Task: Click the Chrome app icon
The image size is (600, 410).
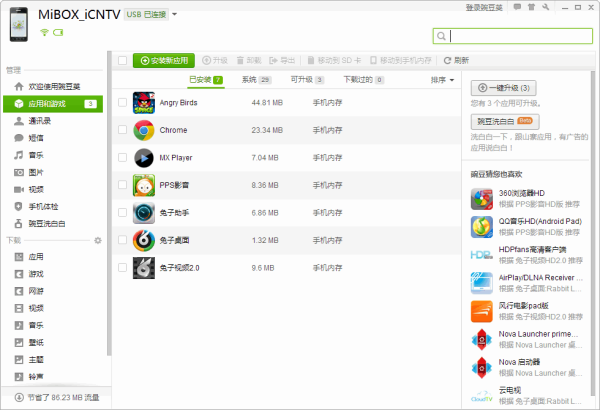Action: [x=144, y=130]
